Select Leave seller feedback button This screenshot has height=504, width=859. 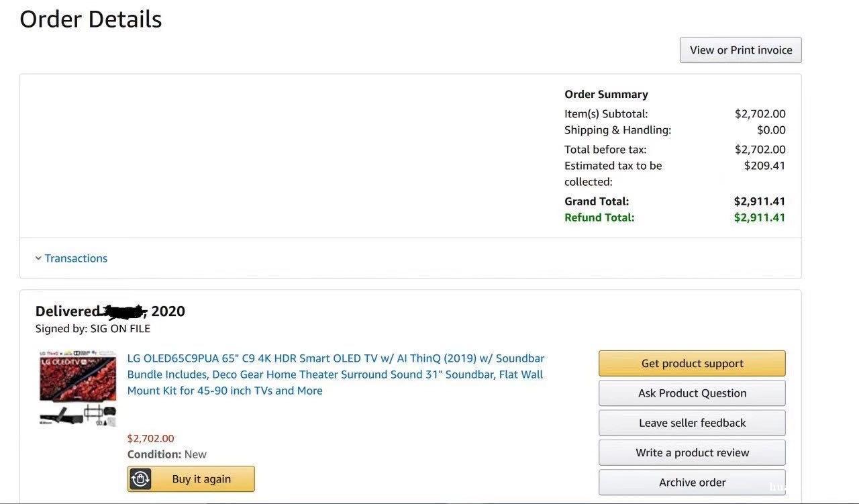pos(692,423)
